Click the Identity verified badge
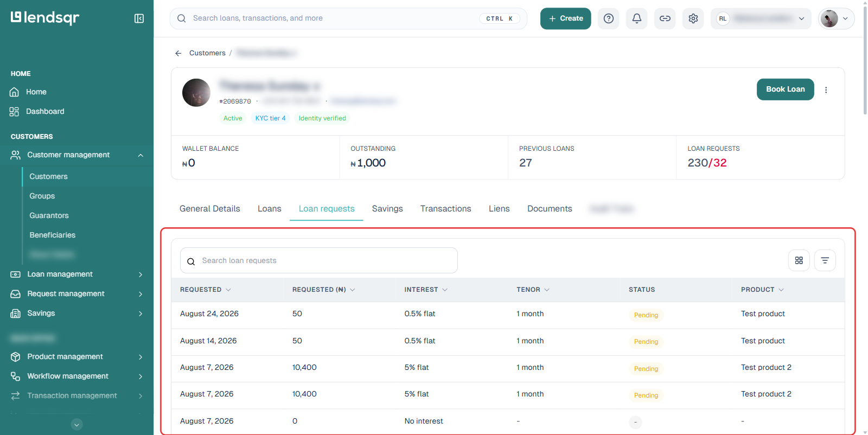This screenshot has width=868, height=435. click(x=322, y=118)
